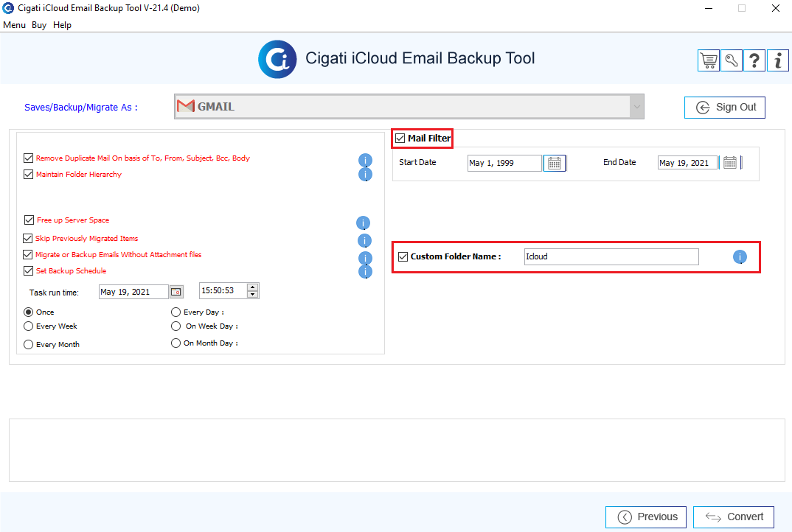
Task: Click the 15:50:53 time field
Action: tap(223, 291)
